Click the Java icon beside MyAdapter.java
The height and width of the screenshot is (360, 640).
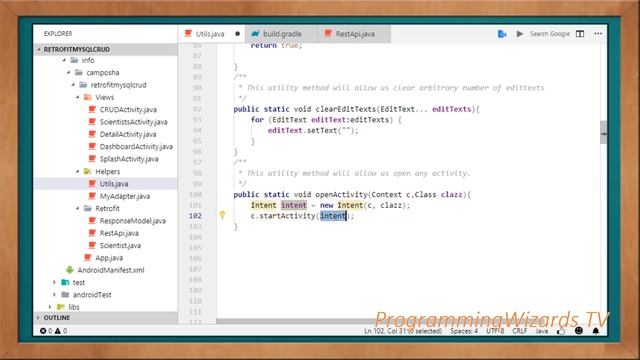[92, 196]
